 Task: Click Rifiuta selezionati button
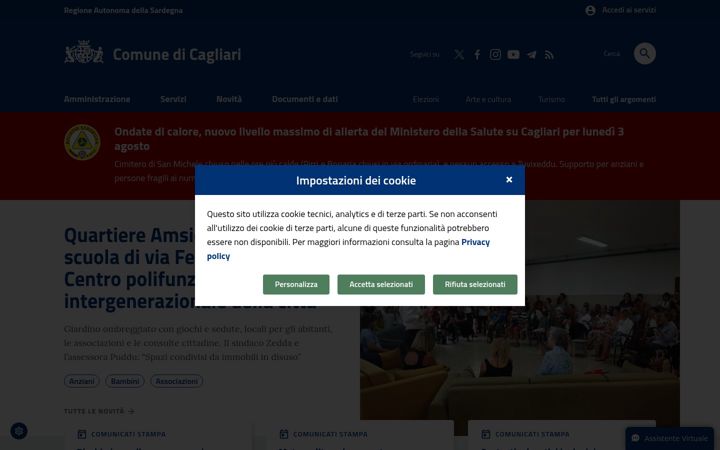click(x=475, y=284)
